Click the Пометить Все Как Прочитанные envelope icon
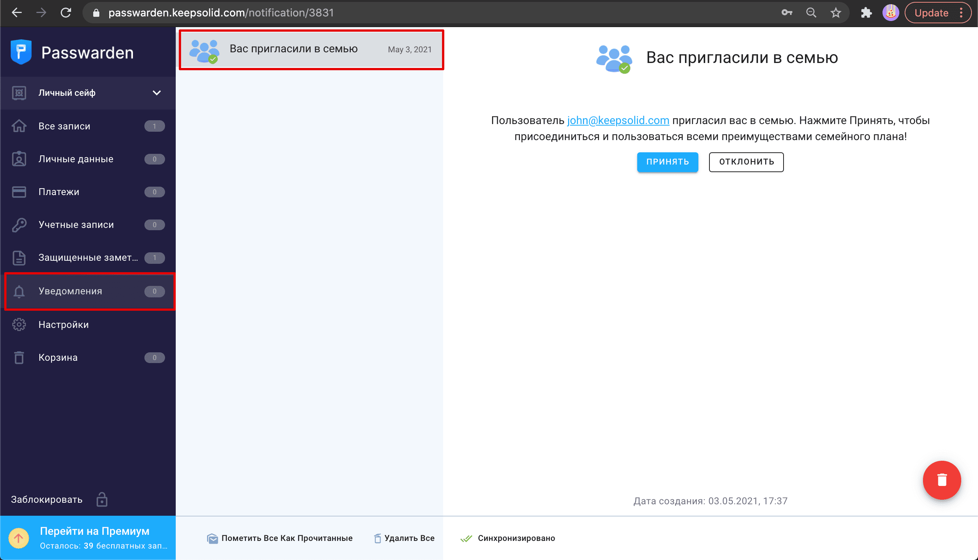Viewport: 978px width, 560px height. 212,538
